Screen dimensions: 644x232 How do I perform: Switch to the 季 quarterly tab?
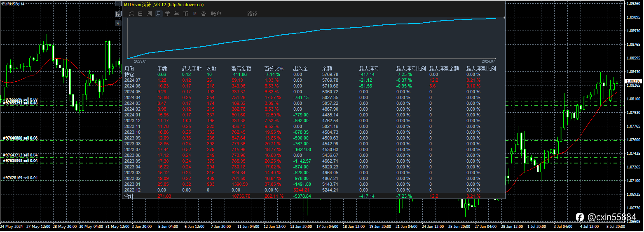coord(168,14)
